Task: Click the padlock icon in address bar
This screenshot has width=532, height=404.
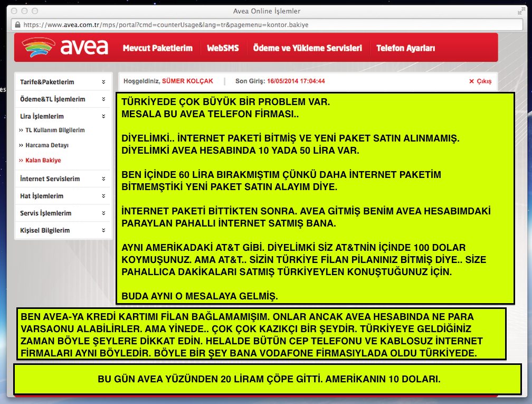Action: pyautogui.click(x=17, y=25)
